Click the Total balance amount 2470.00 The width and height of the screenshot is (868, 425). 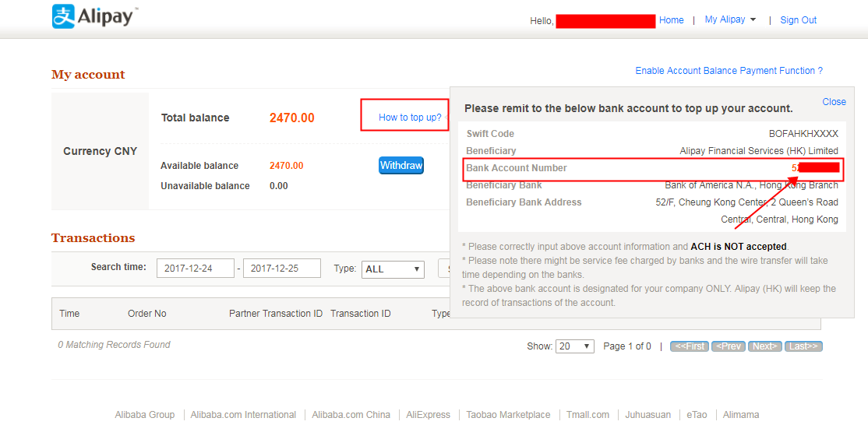291,118
